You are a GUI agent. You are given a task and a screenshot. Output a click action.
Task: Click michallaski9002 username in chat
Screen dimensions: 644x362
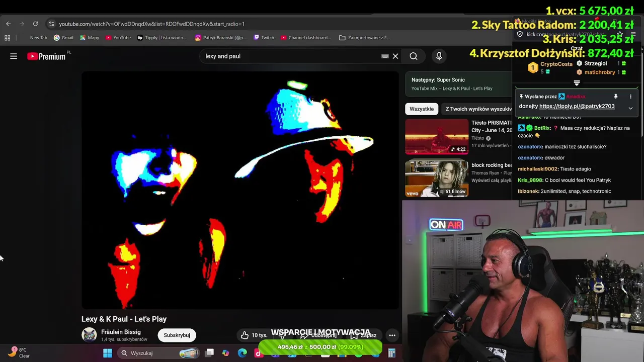[x=538, y=169]
